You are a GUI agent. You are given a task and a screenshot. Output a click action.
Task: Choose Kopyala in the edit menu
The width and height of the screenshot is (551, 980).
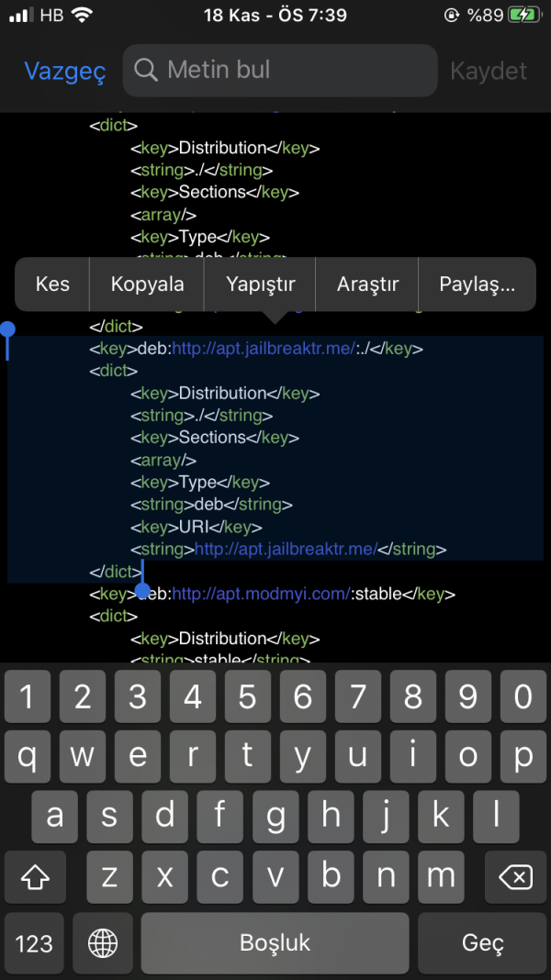point(147,284)
